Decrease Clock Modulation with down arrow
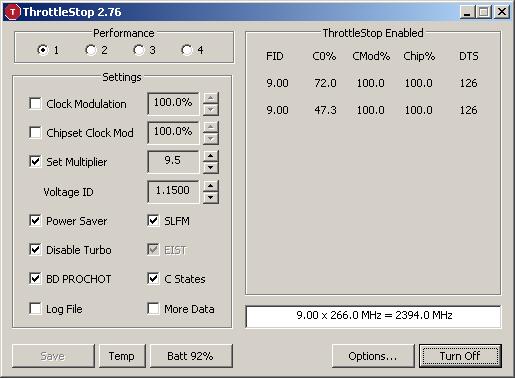This screenshot has height=378, width=515. 211,110
